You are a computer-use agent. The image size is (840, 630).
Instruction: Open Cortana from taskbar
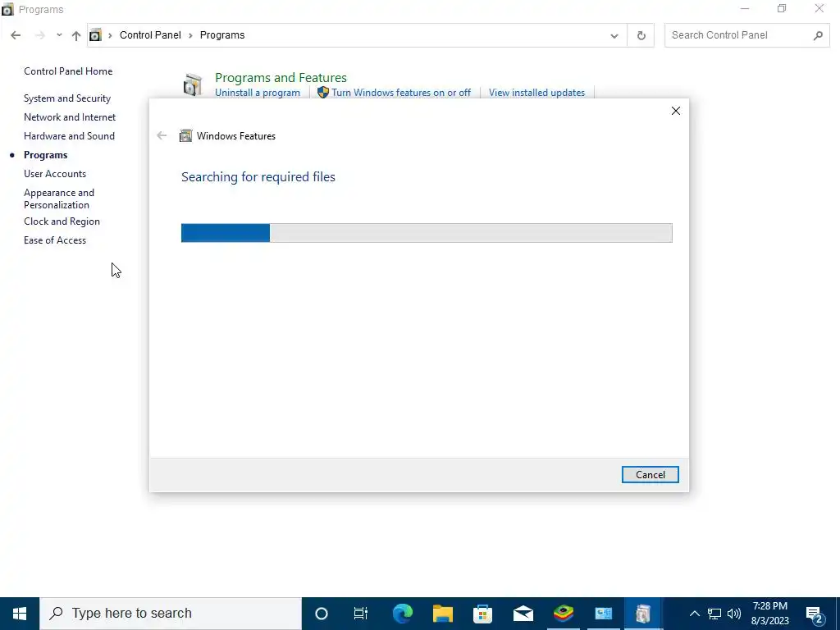(322, 614)
